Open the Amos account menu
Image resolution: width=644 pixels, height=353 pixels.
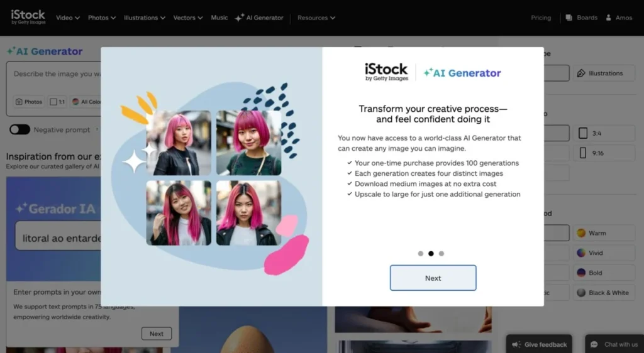(619, 18)
